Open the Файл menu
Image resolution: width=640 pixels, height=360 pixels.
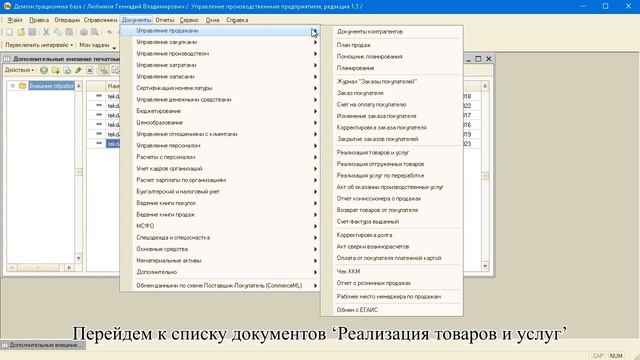pos(15,20)
